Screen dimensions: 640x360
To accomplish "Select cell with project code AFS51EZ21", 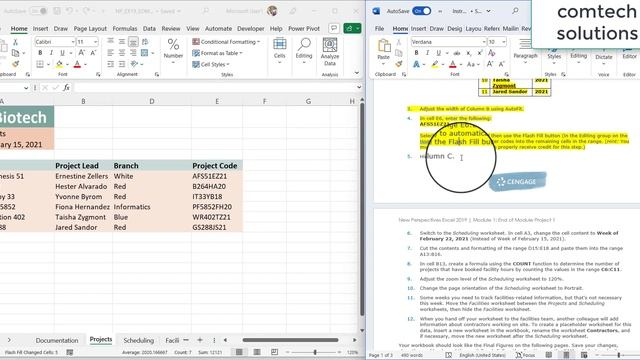I will click(217, 176).
